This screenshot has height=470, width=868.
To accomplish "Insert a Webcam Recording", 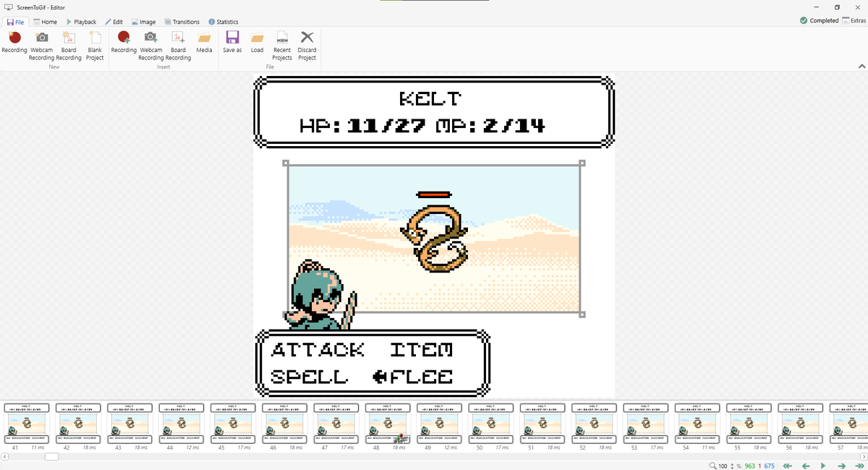I will click(150, 45).
